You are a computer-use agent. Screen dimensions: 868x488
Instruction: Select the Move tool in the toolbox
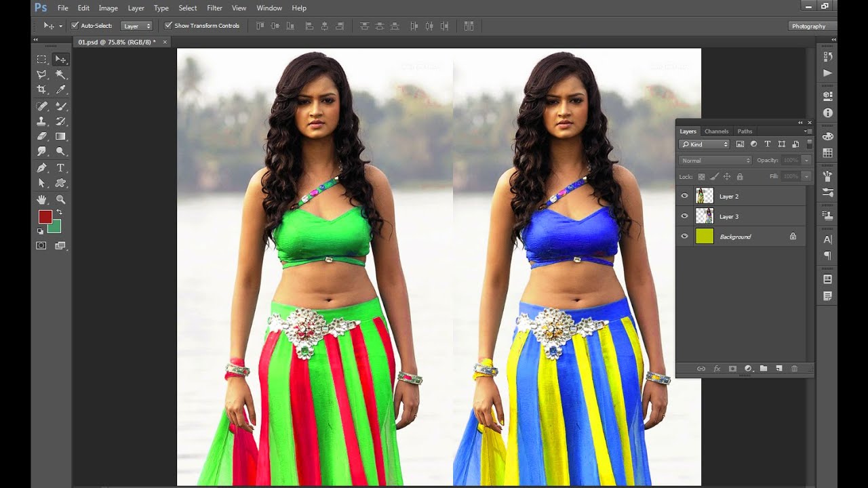[x=60, y=59]
